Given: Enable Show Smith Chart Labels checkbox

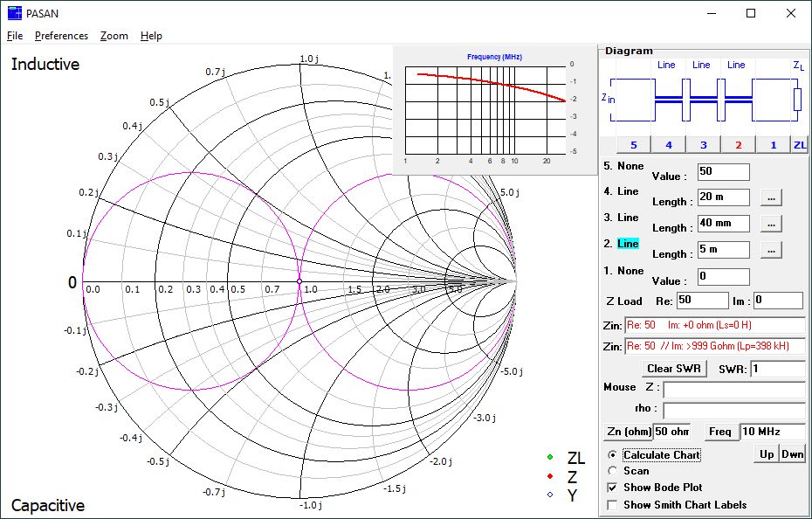Looking at the screenshot, I should tap(613, 504).
